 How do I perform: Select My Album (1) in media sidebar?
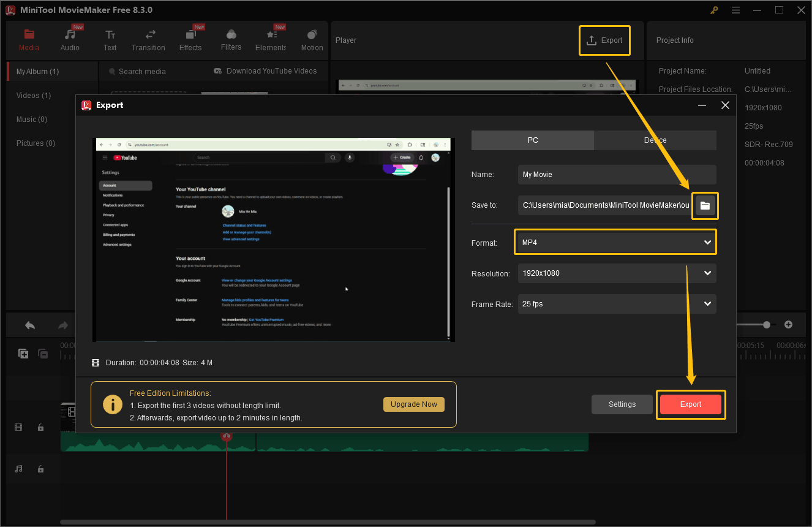(52, 72)
